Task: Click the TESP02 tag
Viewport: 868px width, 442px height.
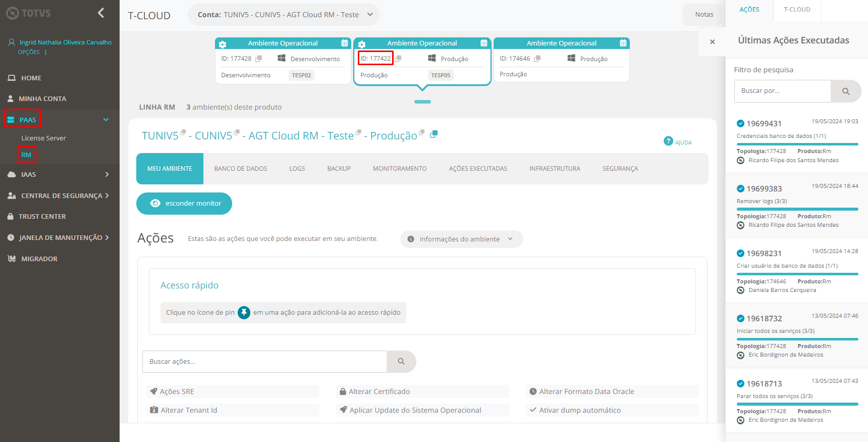Action: coord(301,75)
